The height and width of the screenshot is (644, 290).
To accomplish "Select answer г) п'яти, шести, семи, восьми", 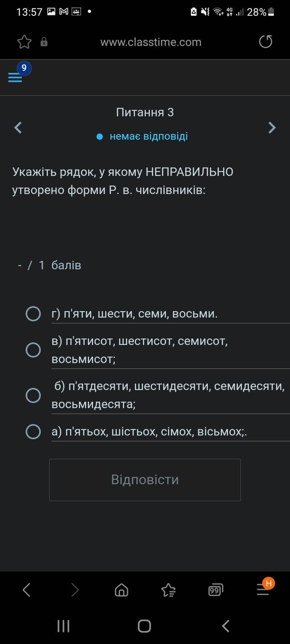I will (x=33, y=314).
